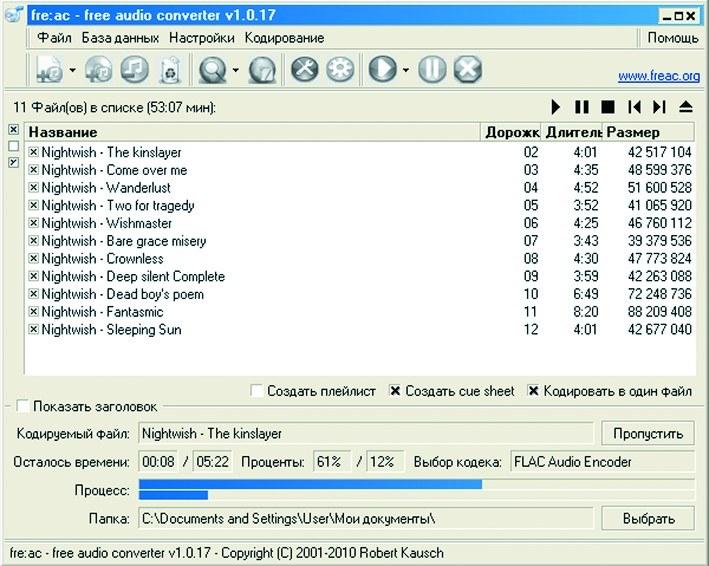Open the Настройки menu
This screenshot has height=566, width=709.
point(202,38)
